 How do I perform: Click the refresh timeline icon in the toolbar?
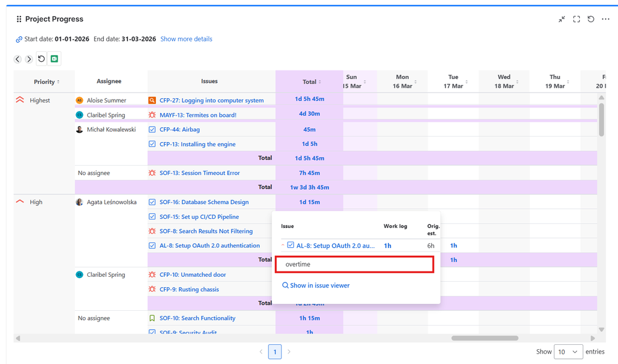[41, 59]
